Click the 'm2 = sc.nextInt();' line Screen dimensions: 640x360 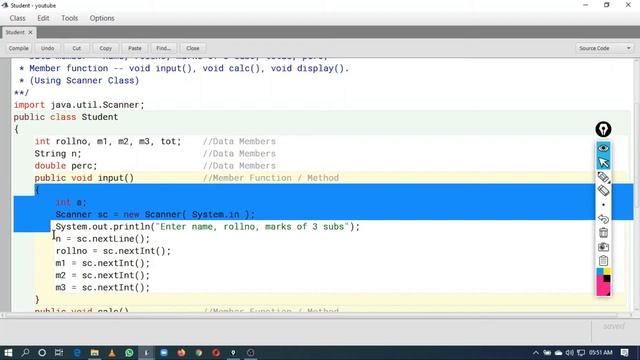[x=103, y=275]
